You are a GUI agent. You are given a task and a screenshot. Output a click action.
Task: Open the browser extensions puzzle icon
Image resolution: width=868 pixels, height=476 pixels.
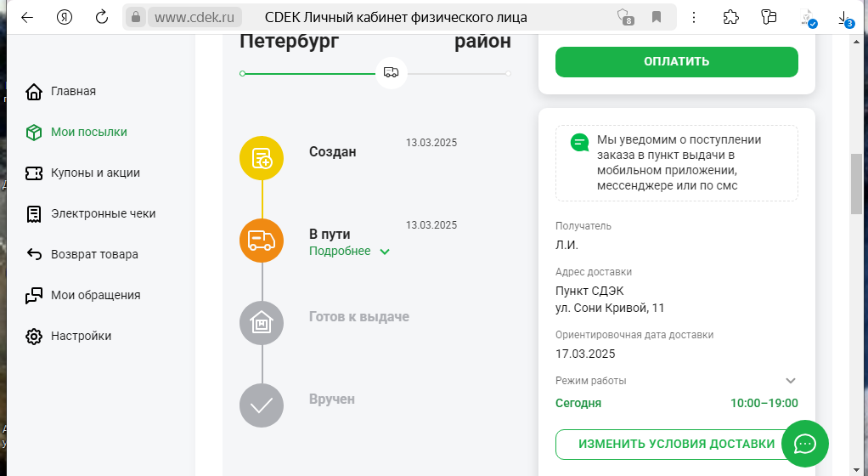pos(731,17)
